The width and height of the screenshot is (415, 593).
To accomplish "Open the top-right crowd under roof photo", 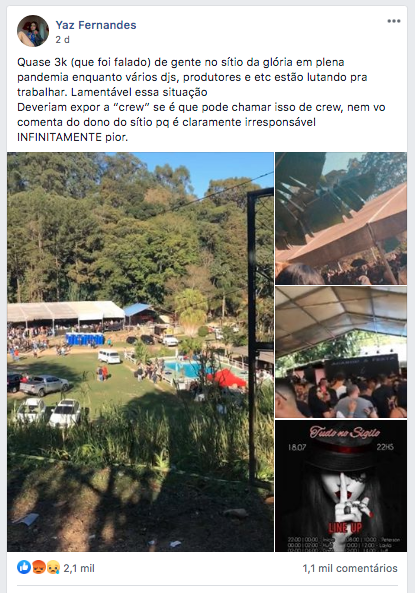I will tap(341, 218).
